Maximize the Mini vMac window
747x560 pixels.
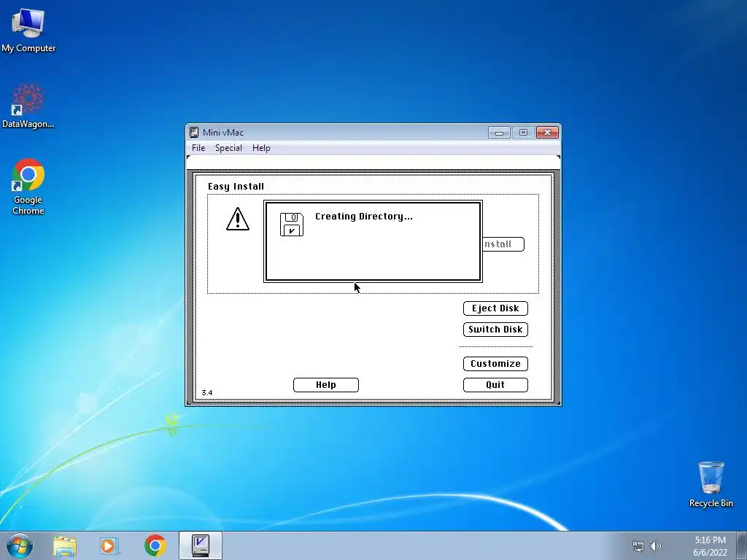pos(523,133)
